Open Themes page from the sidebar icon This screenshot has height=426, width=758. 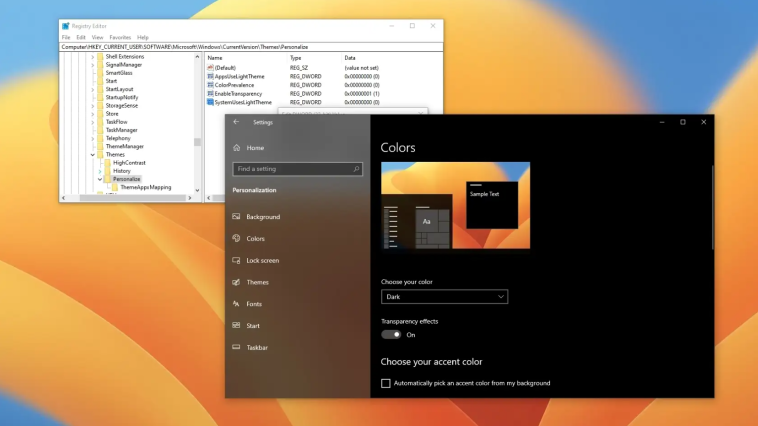point(236,282)
